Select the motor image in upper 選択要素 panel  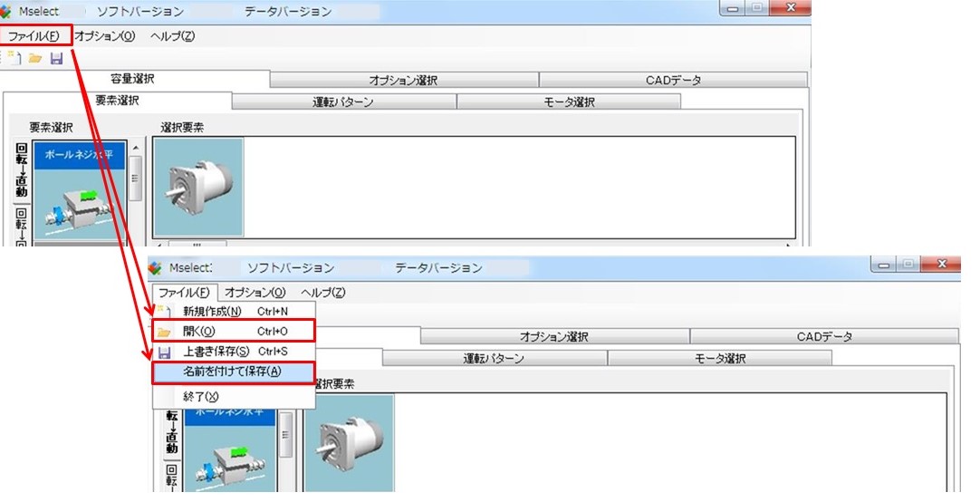tap(198, 187)
